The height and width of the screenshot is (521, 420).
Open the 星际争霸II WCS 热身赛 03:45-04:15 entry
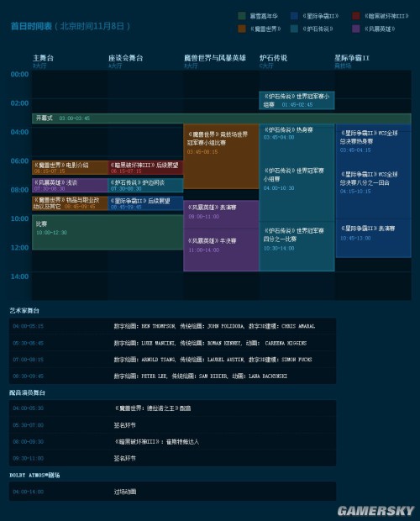[x=369, y=141]
